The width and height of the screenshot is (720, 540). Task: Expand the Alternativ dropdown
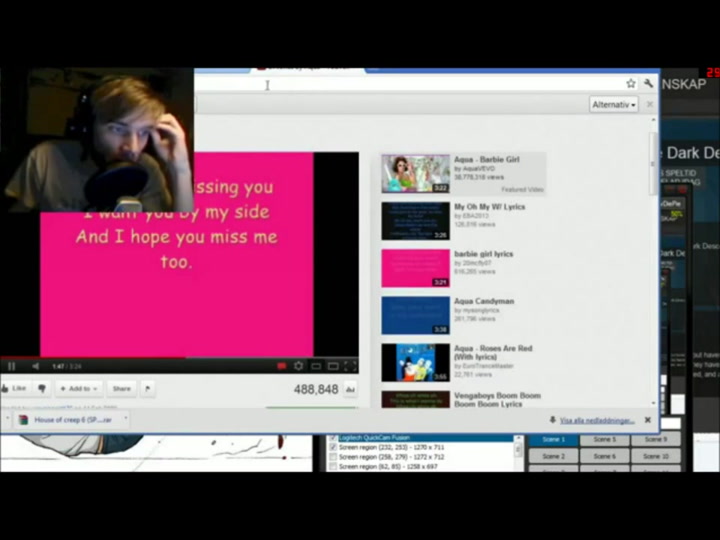point(613,104)
